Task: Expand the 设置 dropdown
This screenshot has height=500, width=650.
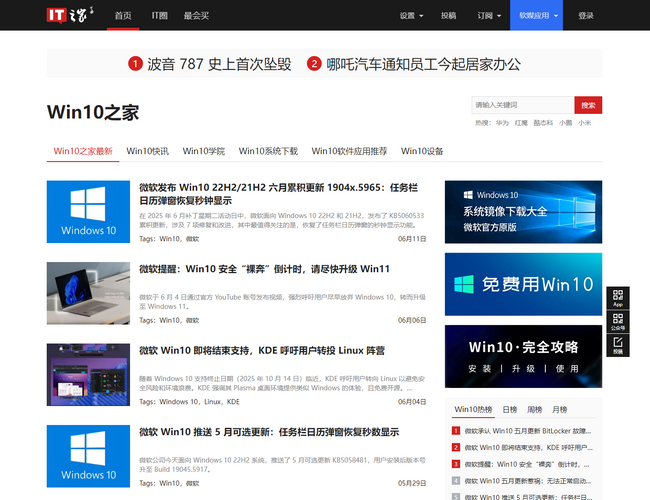Action: point(411,15)
